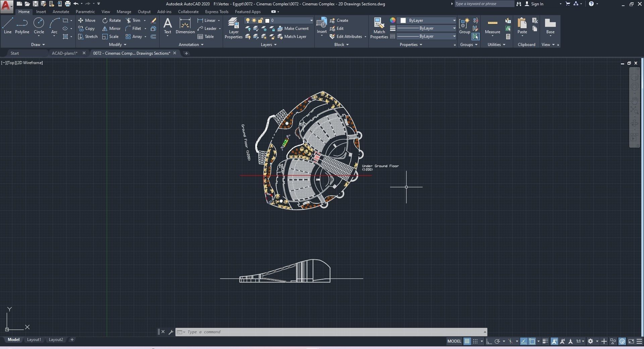Toggle lineweight display in status bar
Viewport: 644px width, 349px height.
click(x=545, y=341)
